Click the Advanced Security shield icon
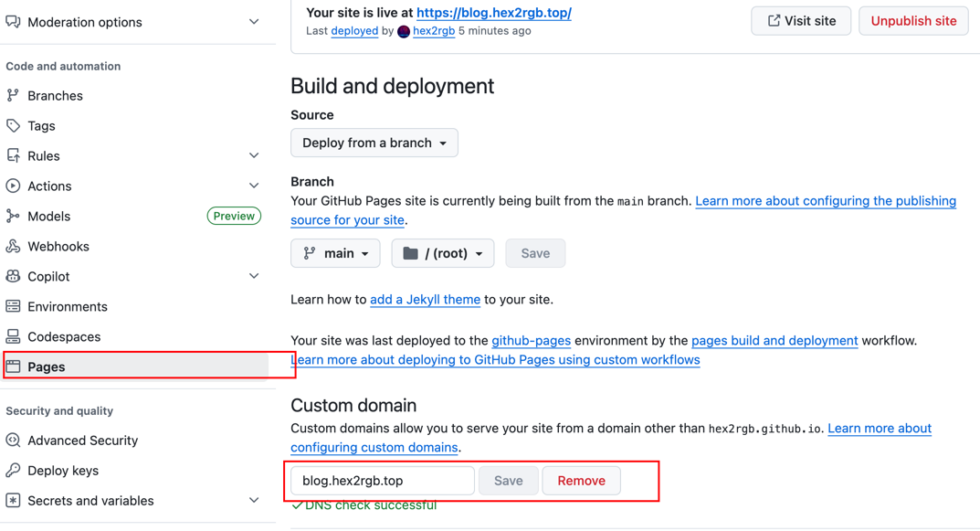980x531 pixels. [14, 440]
